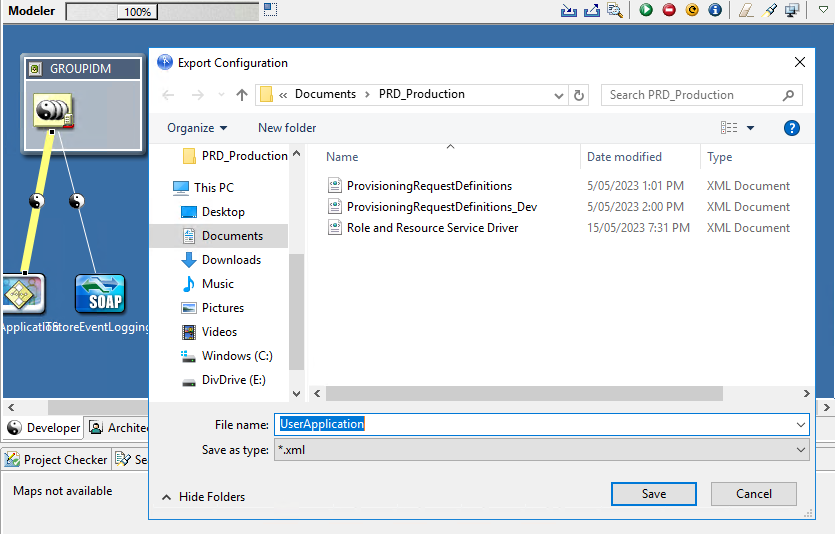This screenshot has height=534, width=835.
Task: Expand the address bar path dropdown
Action: pos(559,96)
